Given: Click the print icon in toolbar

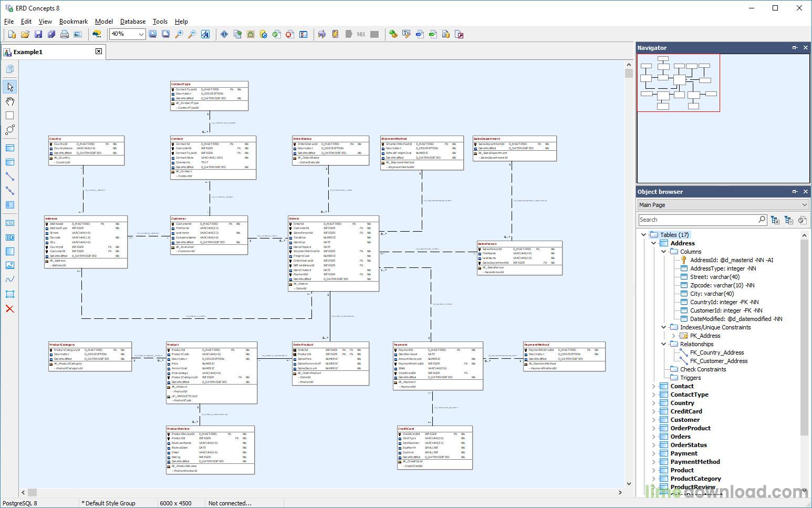Looking at the screenshot, I should click(x=65, y=34).
